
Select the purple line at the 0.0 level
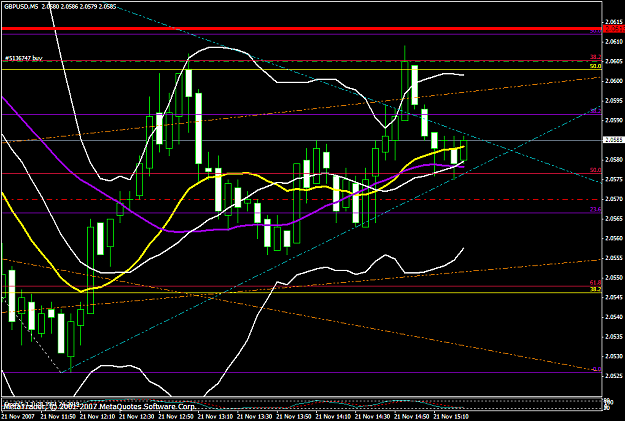click(301, 373)
